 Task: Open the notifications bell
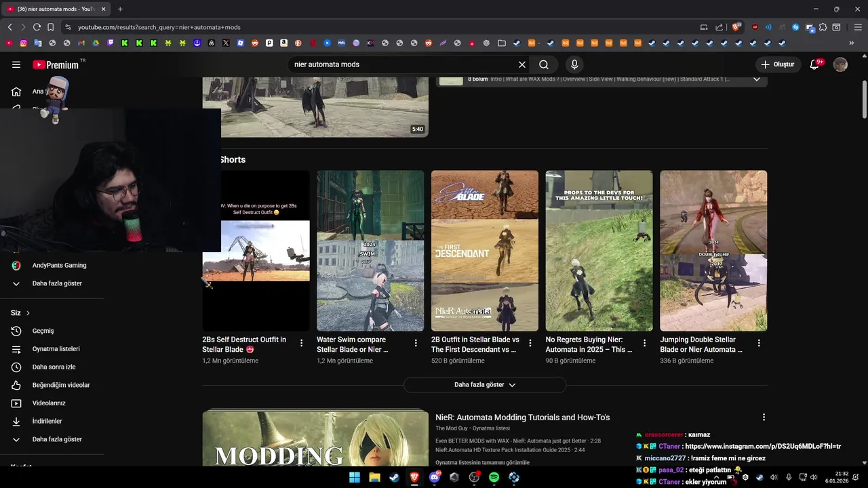click(815, 64)
